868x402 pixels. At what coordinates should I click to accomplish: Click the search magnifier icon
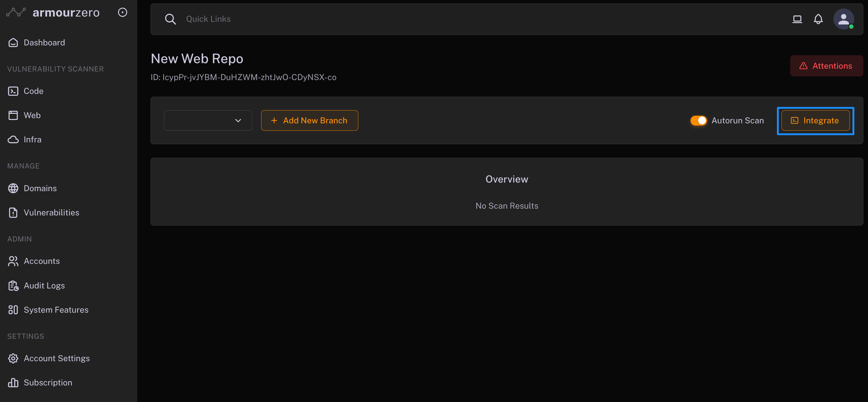pyautogui.click(x=170, y=19)
